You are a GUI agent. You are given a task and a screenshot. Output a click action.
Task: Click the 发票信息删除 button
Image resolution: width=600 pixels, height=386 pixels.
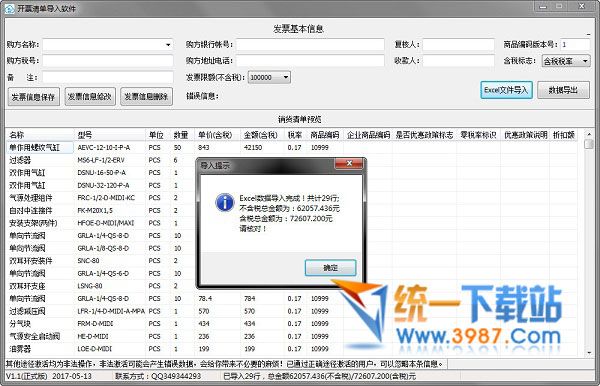(x=146, y=97)
